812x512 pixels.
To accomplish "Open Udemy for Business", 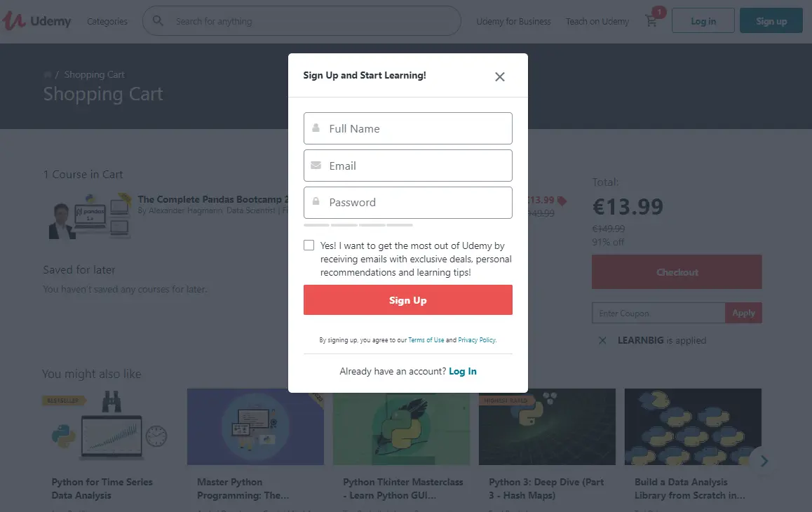I will [x=513, y=21].
